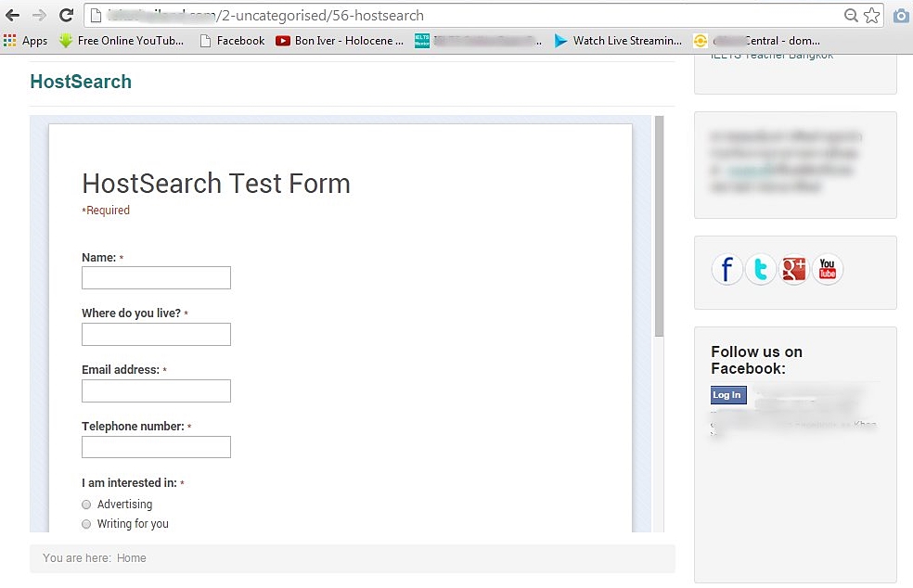Follow the Home breadcrumb link
This screenshot has height=588, width=913.
131,557
